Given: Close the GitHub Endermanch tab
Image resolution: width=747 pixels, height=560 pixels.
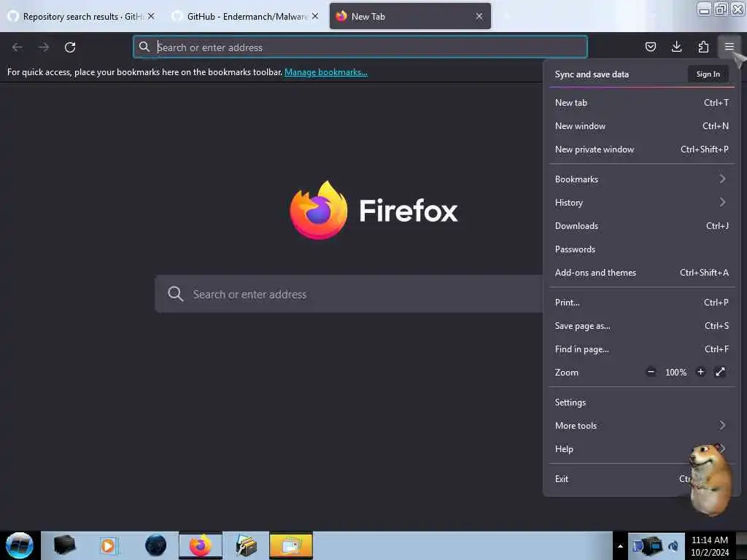Looking at the screenshot, I should pyautogui.click(x=315, y=16).
